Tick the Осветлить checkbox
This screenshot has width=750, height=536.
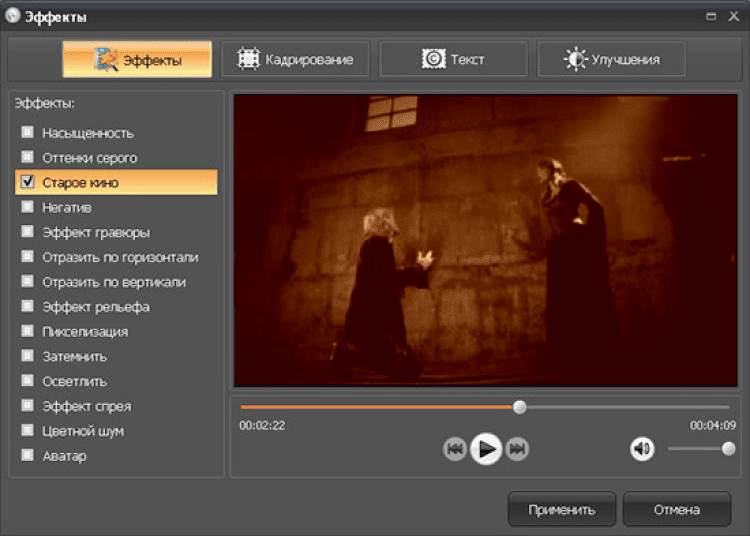pos(28,381)
